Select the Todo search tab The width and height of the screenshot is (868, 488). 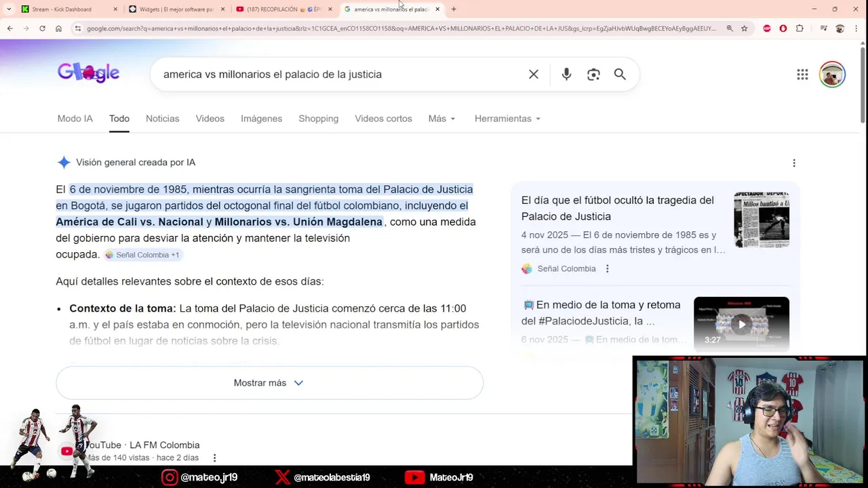click(x=119, y=119)
